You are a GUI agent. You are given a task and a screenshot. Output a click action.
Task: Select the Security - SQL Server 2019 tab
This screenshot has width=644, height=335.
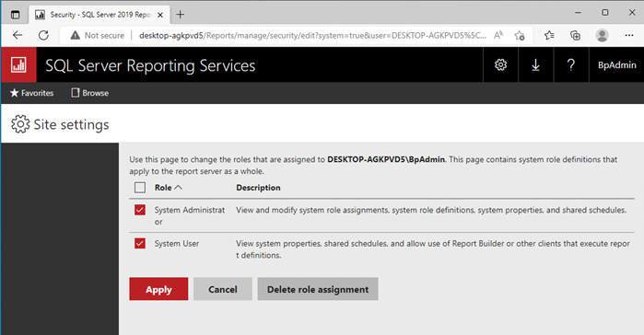tap(99, 15)
